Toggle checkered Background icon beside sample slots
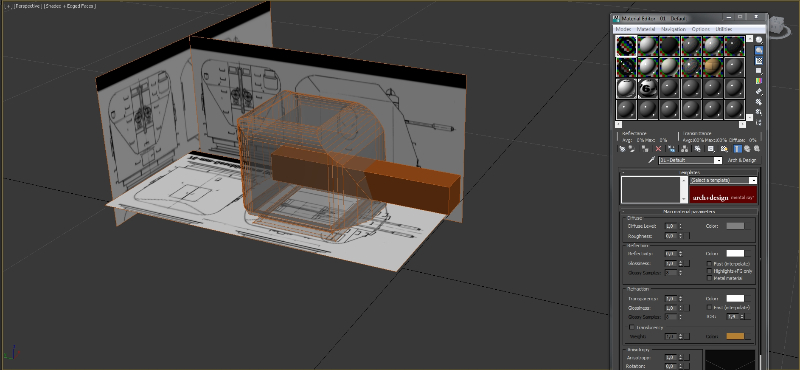The image size is (800, 370). (x=759, y=61)
